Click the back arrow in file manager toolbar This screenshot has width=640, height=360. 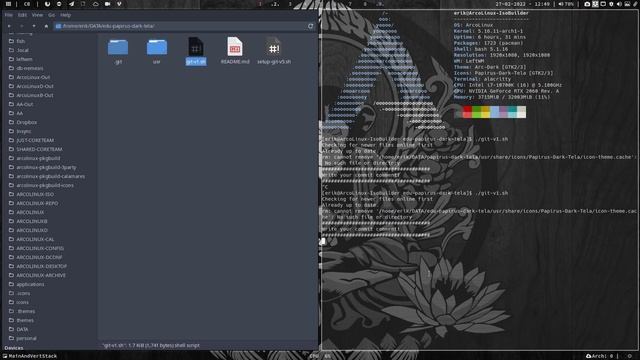coord(9,26)
